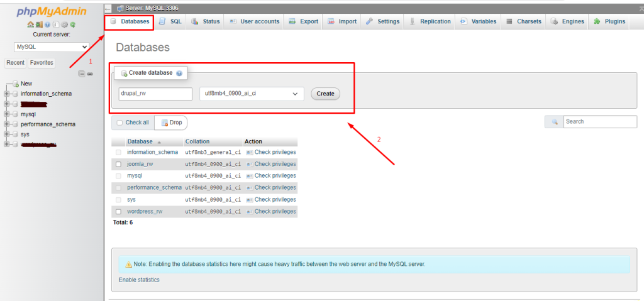The image size is (644, 301).
Task: Click the Search databases input field
Action: 600,122
